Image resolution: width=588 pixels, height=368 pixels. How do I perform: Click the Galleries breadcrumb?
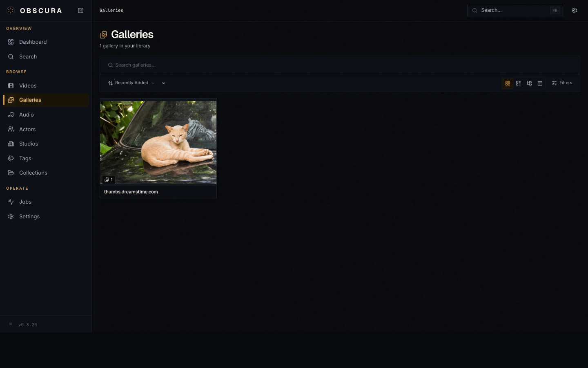111,11
